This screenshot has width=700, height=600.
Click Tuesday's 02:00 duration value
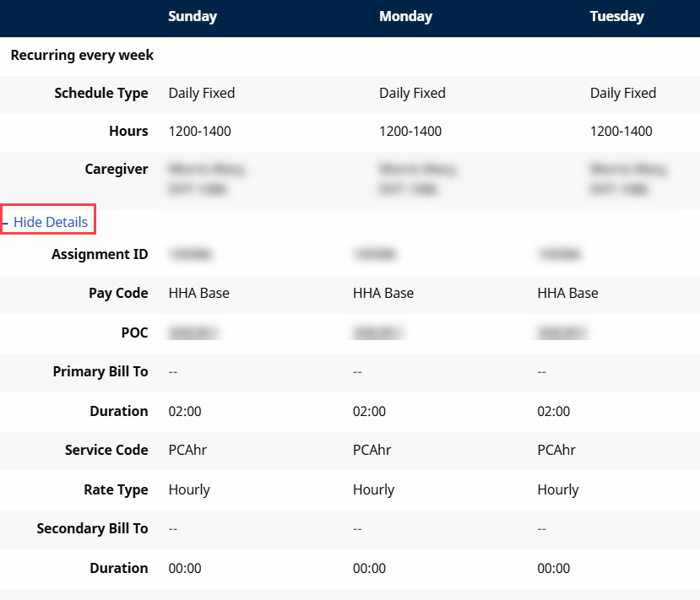coord(553,412)
